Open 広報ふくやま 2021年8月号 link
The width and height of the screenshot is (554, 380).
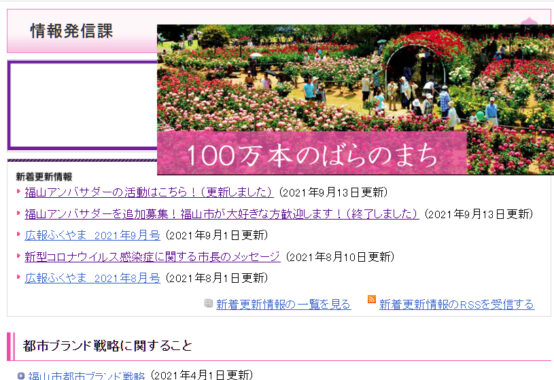pos(92,278)
